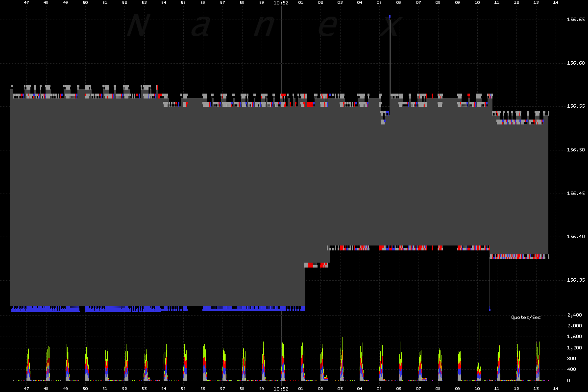Select the 47 label on top time axis
This screenshot has height=392, width=588.
point(26,2)
